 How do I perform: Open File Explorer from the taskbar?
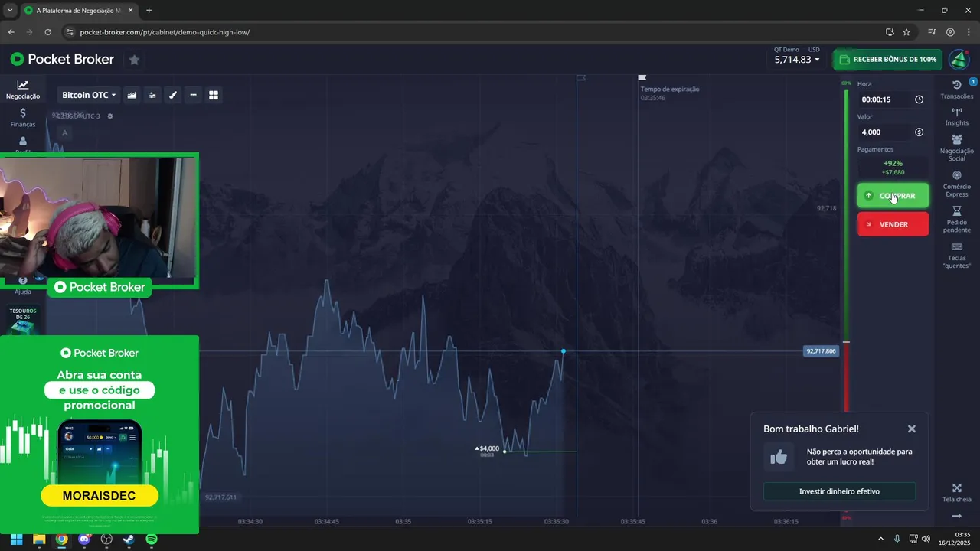39,539
